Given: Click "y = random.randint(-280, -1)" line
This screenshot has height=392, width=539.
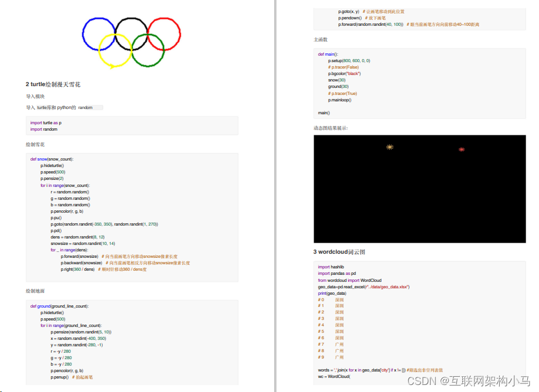Looking at the screenshot, I should click(x=76, y=345).
